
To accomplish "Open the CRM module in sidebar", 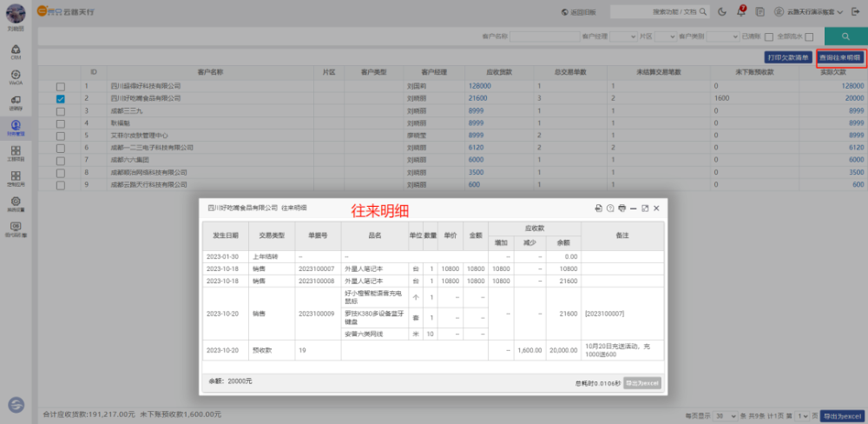I will (x=16, y=52).
